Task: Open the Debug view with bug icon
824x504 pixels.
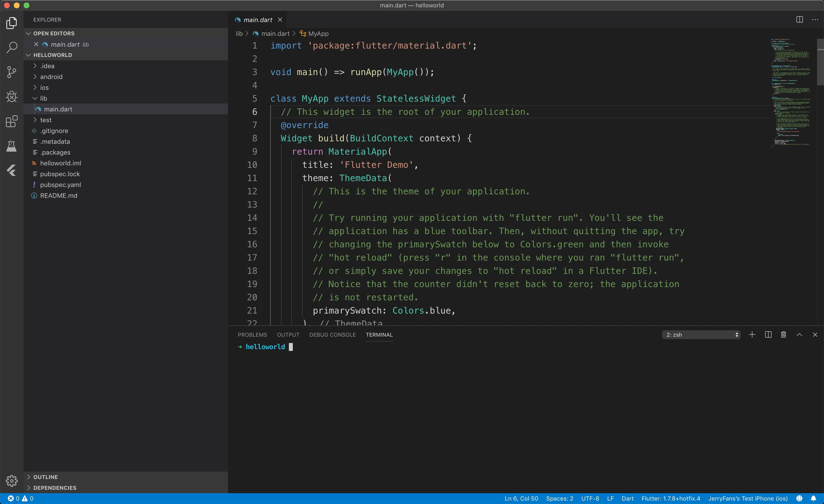Action: 12,97
